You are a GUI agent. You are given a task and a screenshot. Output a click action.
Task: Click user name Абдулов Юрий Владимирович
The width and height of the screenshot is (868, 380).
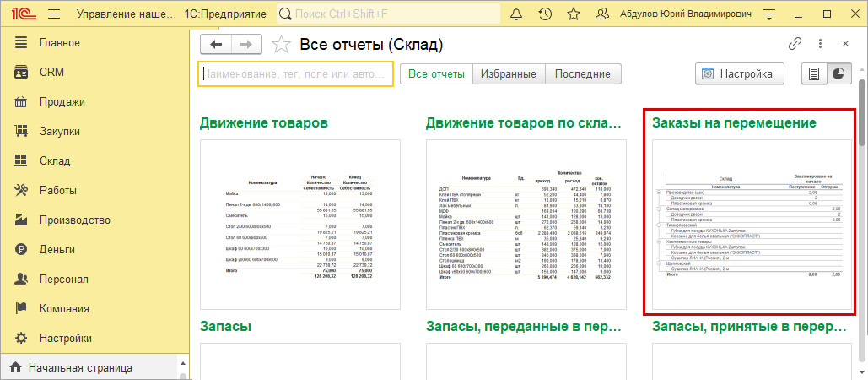coord(686,14)
